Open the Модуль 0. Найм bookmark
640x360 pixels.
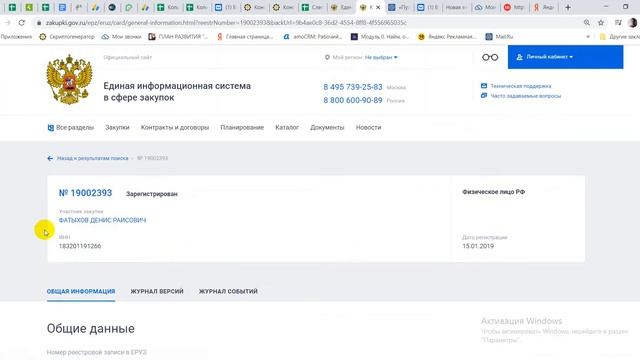(x=380, y=37)
